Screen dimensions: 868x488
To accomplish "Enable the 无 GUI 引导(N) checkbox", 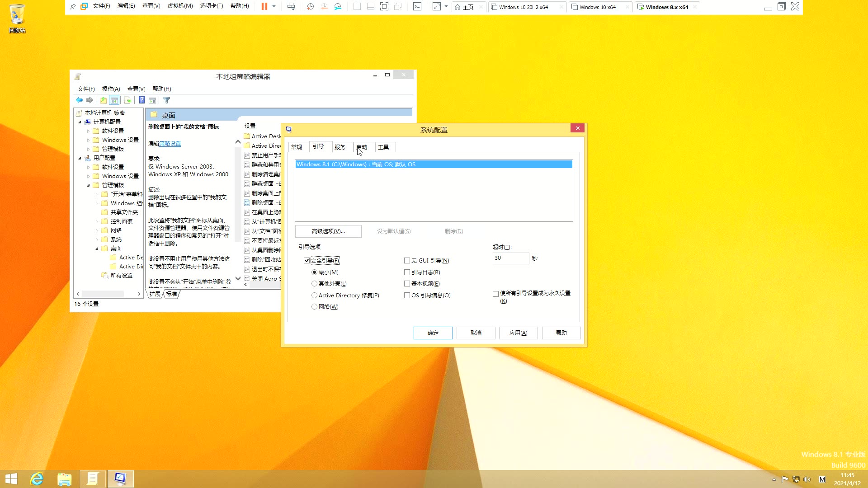I will [x=407, y=261].
